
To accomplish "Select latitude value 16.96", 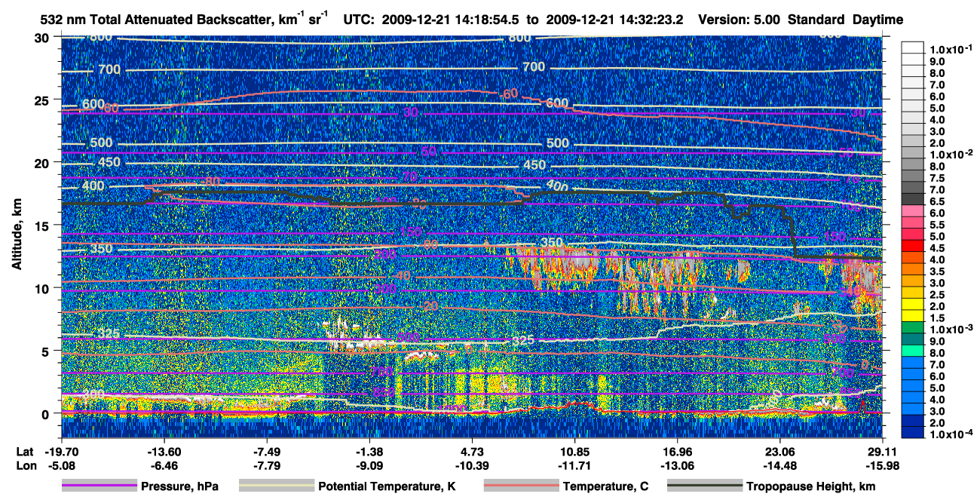I will click(x=677, y=452).
